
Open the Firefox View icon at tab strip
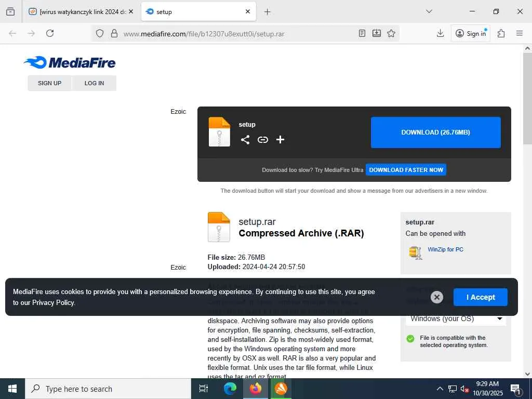(x=10, y=11)
